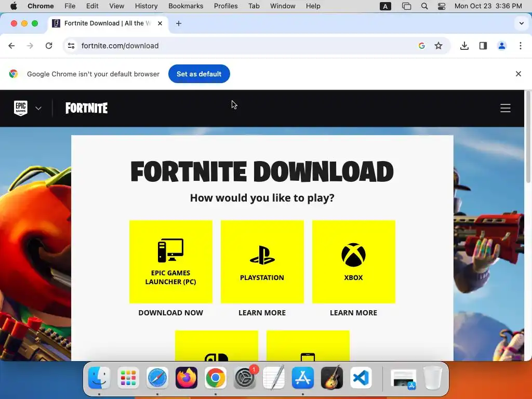This screenshot has width=532, height=399.
Task: Select the PlayStation tile
Action: [262, 262]
